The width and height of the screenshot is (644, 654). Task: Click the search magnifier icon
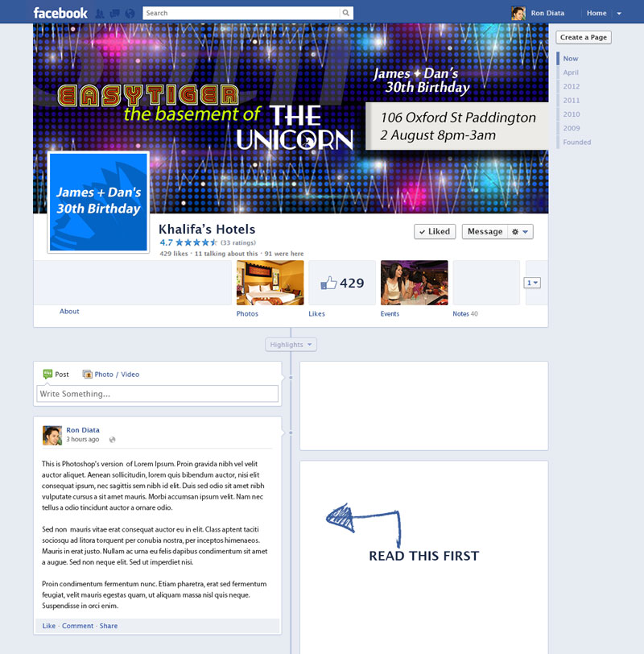pyautogui.click(x=346, y=13)
